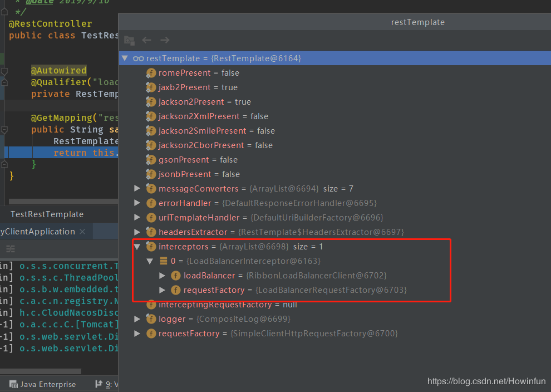Collapse the interceptors node
The image size is (551, 392).
[x=137, y=247]
